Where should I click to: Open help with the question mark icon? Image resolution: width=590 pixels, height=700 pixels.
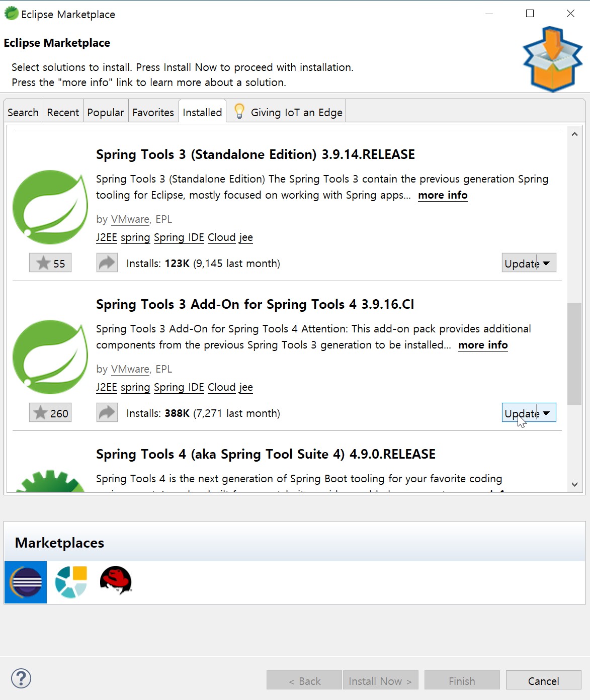click(21, 678)
